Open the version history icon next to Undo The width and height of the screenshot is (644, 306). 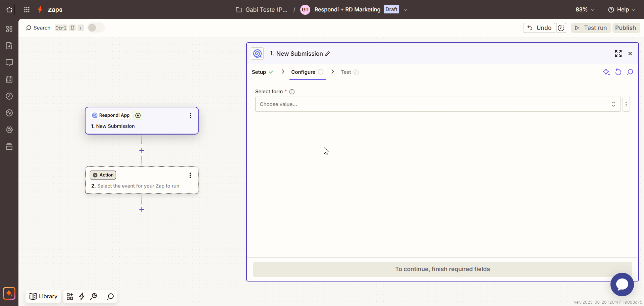pyautogui.click(x=561, y=28)
